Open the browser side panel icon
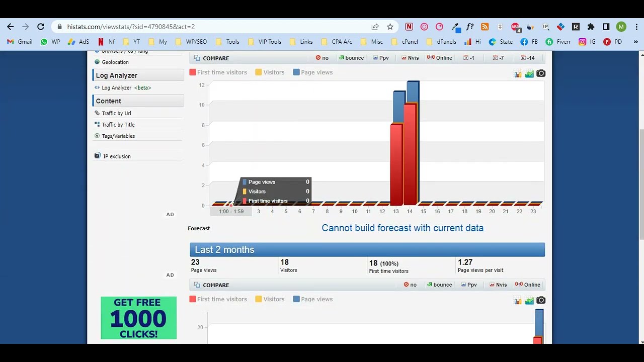The image size is (644, 362). click(x=606, y=27)
